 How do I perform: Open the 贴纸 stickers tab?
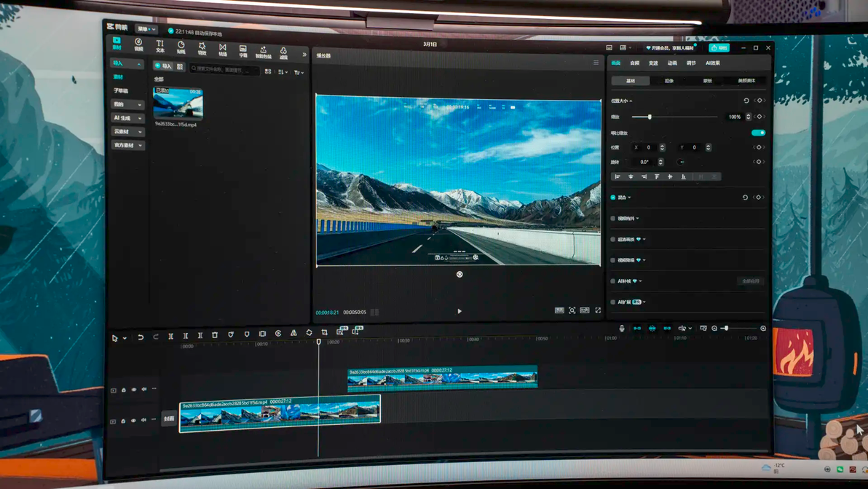[181, 47]
